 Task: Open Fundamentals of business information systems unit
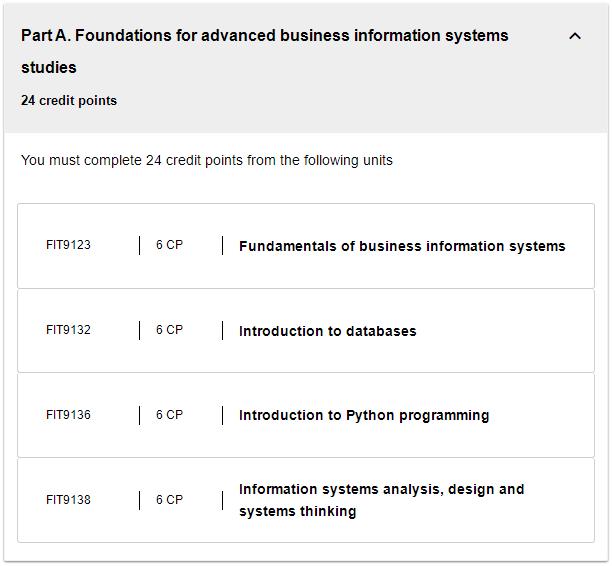[x=402, y=247]
